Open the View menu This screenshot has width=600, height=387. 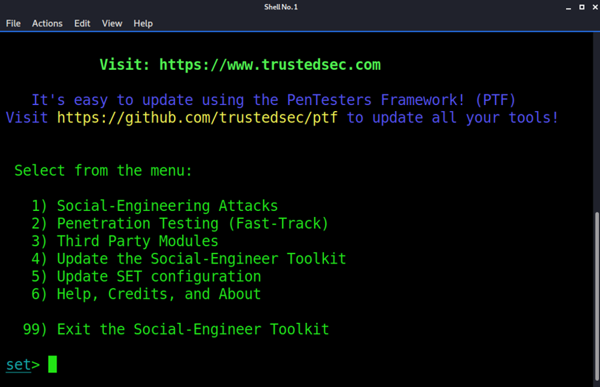(x=112, y=24)
